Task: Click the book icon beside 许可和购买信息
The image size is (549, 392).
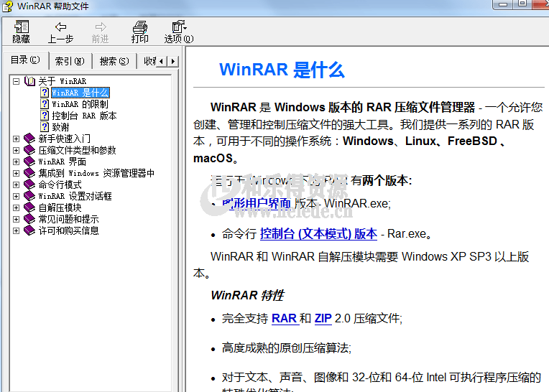Action: 29,230
